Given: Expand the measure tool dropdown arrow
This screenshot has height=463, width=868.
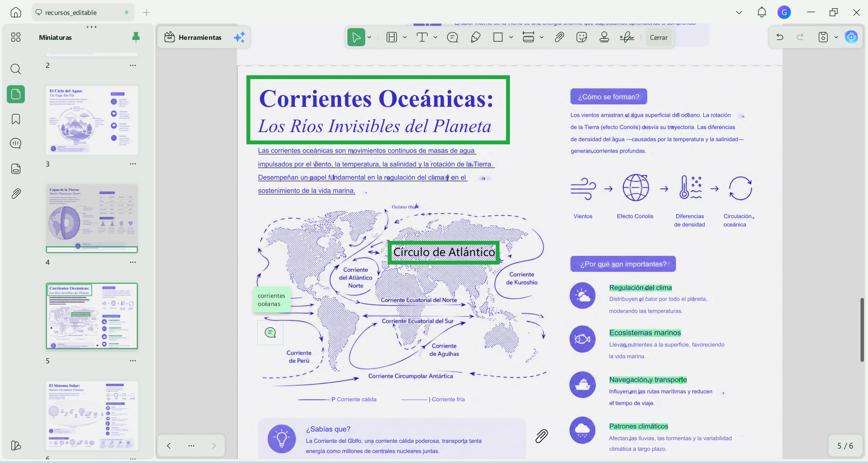Looking at the screenshot, I should 541,37.
